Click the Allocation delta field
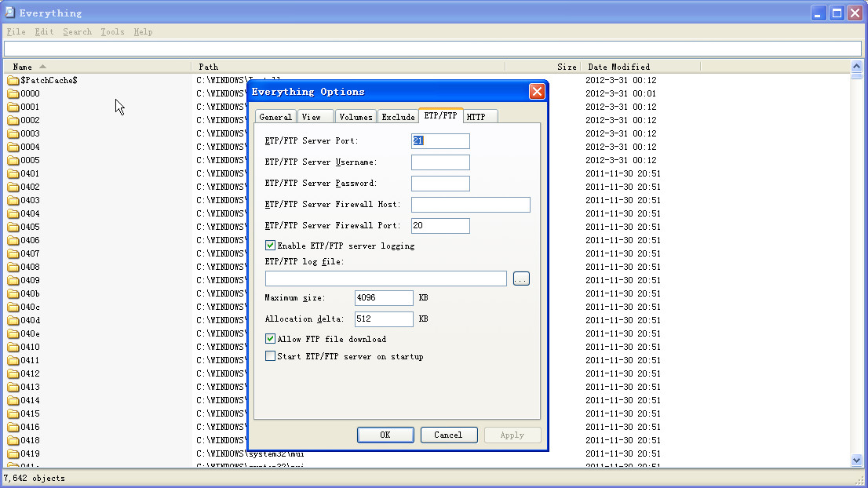Image resolution: width=868 pixels, height=488 pixels. click(x=384, y=319)
